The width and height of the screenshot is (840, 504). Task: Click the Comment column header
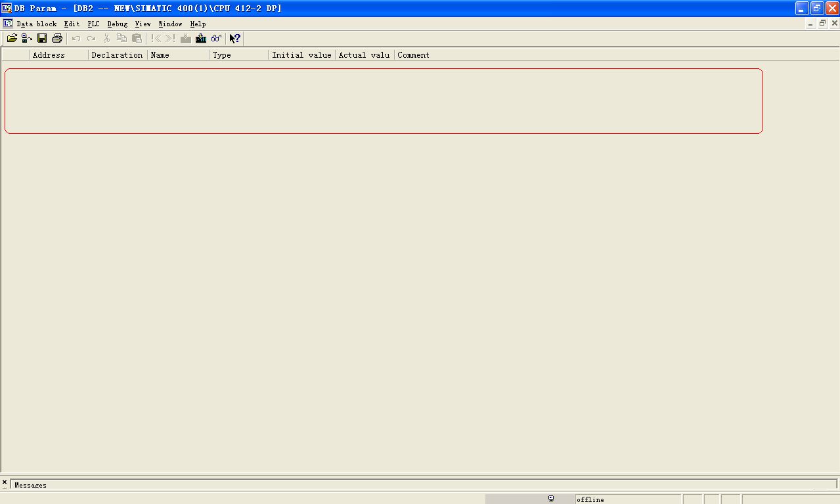(x=413, y=55)
